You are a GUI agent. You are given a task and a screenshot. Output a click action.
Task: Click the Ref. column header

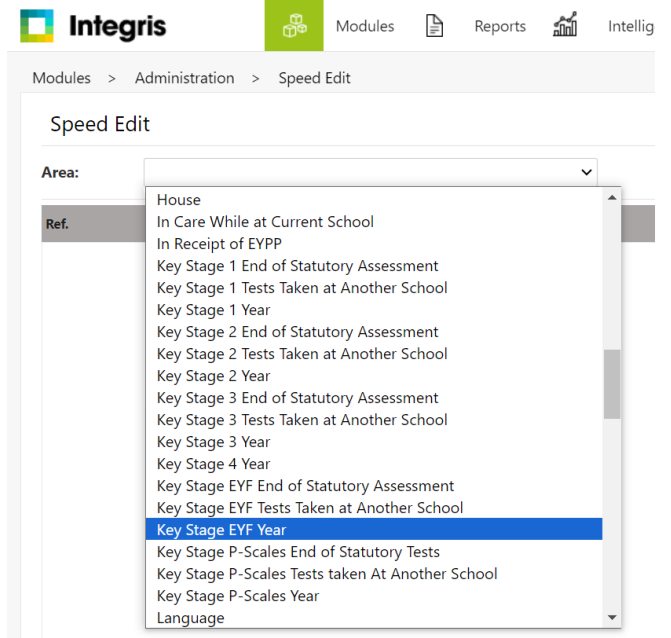[57, 224]
